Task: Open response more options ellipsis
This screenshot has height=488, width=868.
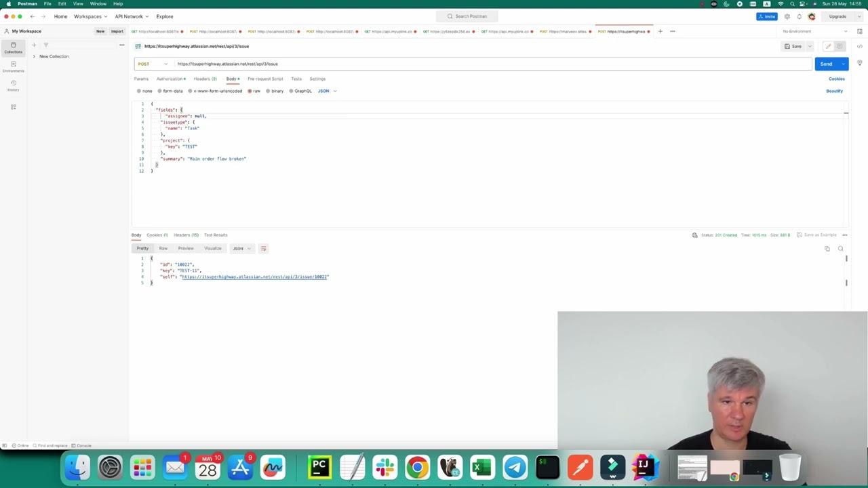Action: (x=844, y=235)
